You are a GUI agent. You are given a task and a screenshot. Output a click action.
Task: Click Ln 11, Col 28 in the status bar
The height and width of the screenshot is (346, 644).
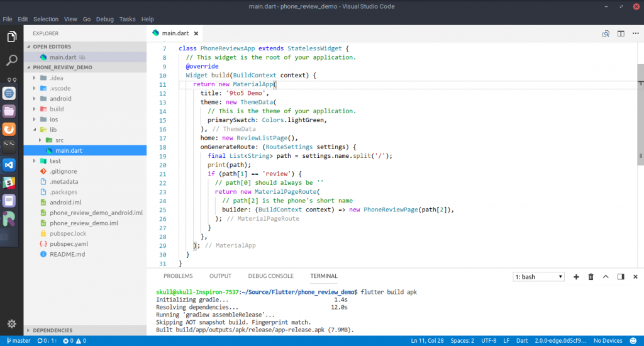427,341
